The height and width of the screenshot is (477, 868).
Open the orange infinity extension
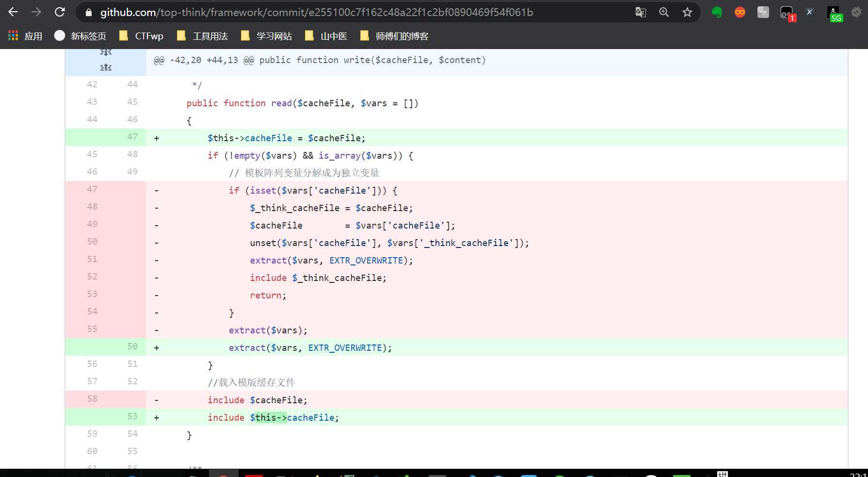point(740,12)
